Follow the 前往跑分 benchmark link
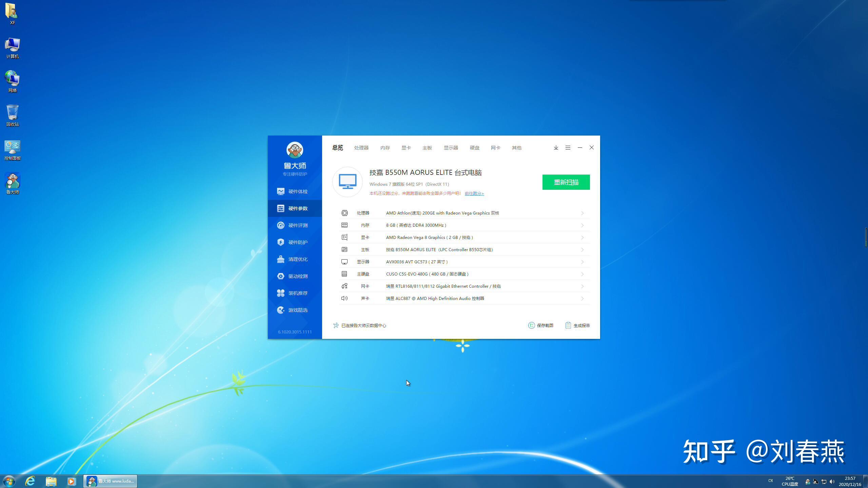Image resolution: width=868 pixels, height=488 pixels. point(474,193)
